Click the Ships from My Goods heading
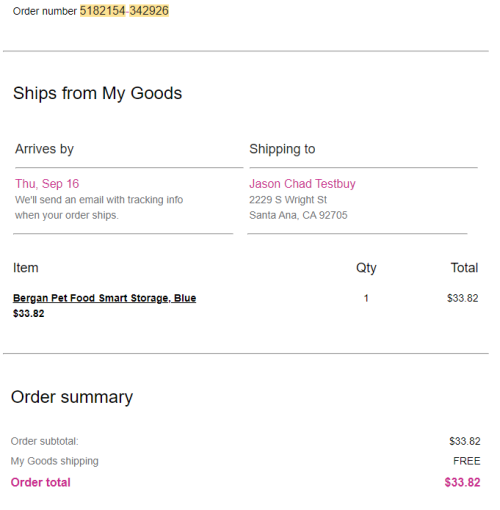The height and width of the screenshot is (510, 500). [97, 93]
